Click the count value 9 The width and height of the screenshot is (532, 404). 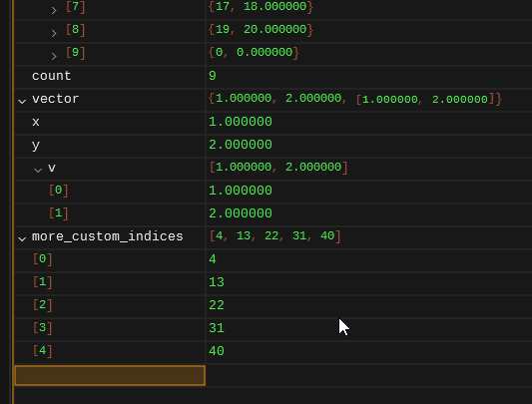click(x=213, y=76)
